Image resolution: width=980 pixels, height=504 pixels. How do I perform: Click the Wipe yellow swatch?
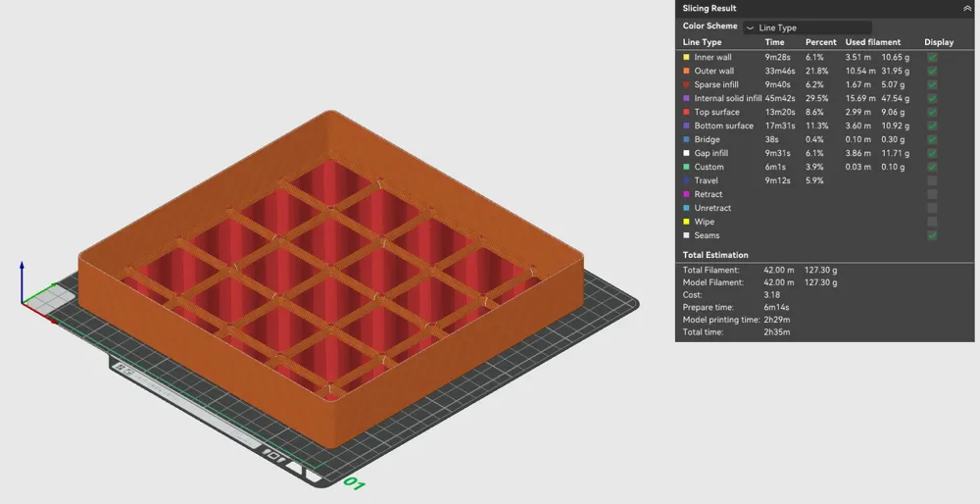point(686,222)
